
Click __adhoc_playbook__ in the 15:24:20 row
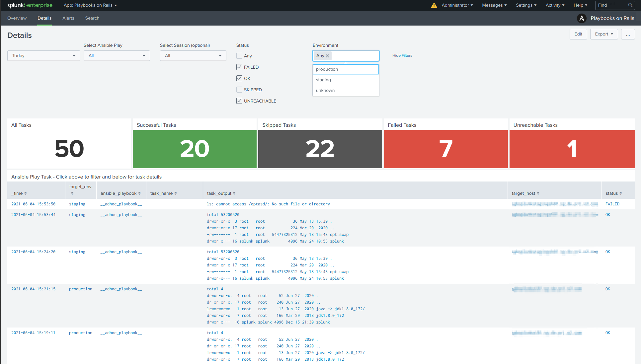point(121,252)
